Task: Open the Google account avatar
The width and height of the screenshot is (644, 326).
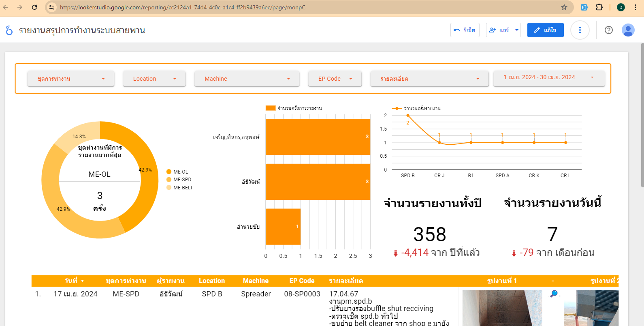Action: [628, 30]
